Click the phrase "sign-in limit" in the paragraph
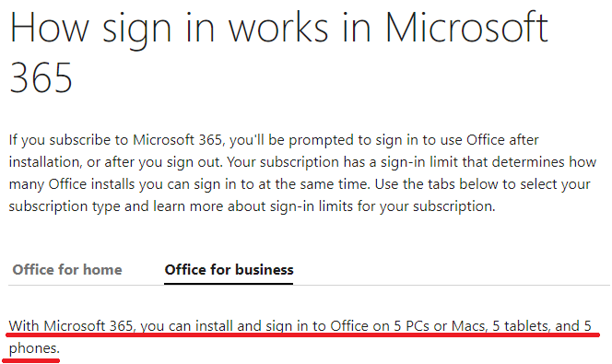Image resolution: width=612 pixels, height=364 pixels. (x=419, y=162)
